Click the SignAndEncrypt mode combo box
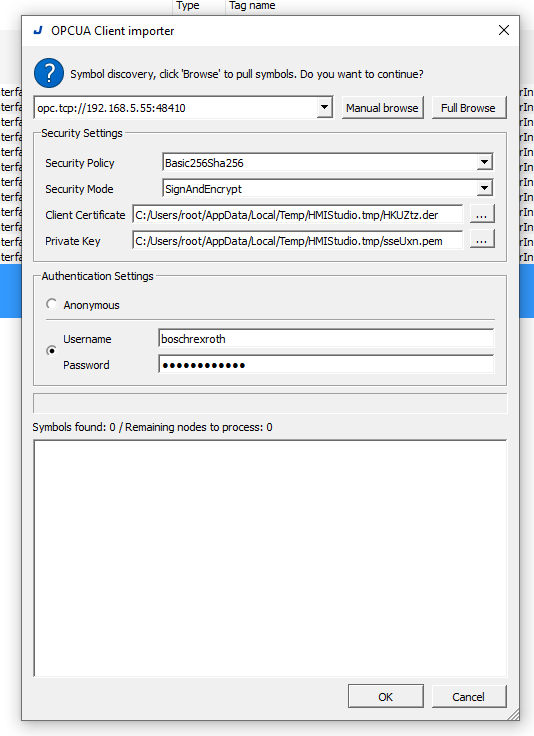534x736 pixels. click(x=327, y=188)
